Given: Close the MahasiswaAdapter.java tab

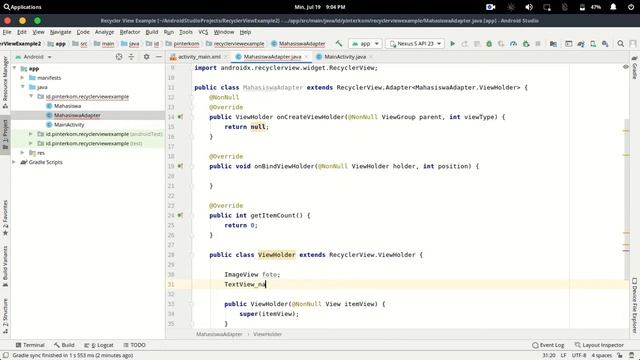Looking at the screenshot, I should [x=307, y=57].
